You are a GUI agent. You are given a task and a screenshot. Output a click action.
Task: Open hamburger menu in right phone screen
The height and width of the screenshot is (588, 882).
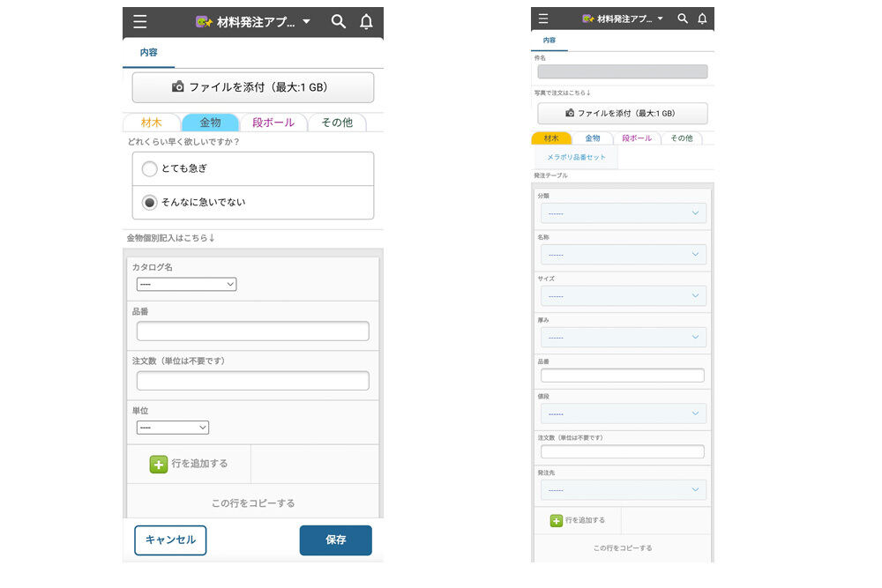(x=542, y=19)
